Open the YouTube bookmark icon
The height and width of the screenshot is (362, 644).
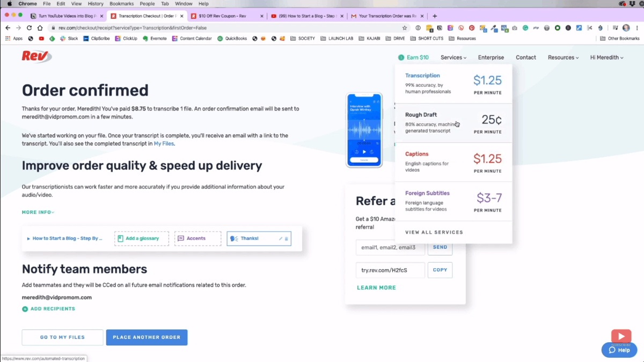[41, 39]
